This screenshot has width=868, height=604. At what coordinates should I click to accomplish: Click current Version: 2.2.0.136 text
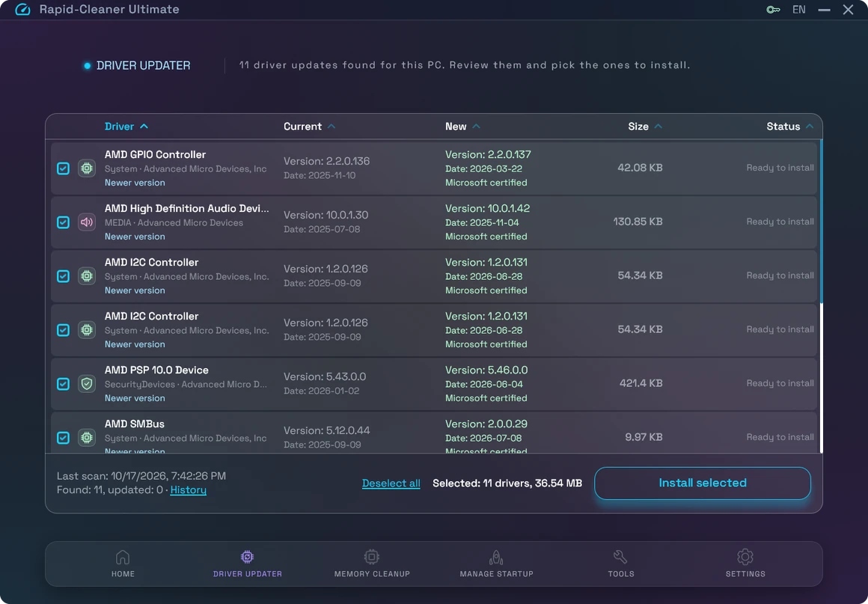pyautogui.click(x=326, y=161)
